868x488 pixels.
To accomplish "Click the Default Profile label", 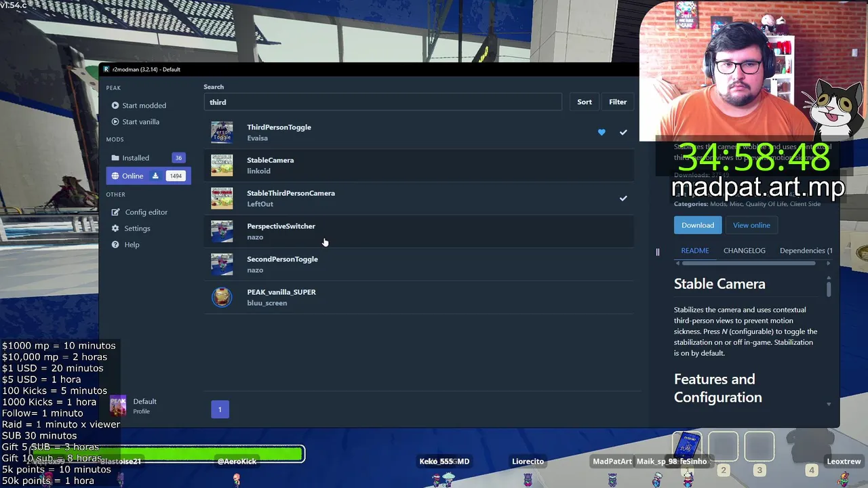I will point(144,405).
